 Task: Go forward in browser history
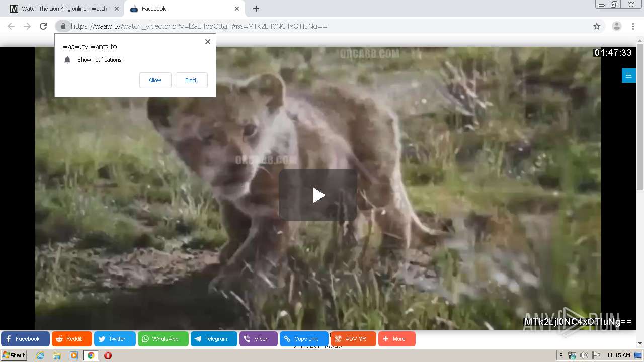[27, 26]
